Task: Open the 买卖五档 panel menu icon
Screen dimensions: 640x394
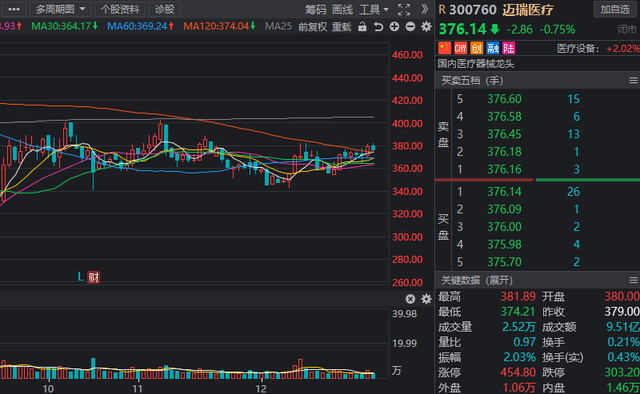Action: point(633,81)
